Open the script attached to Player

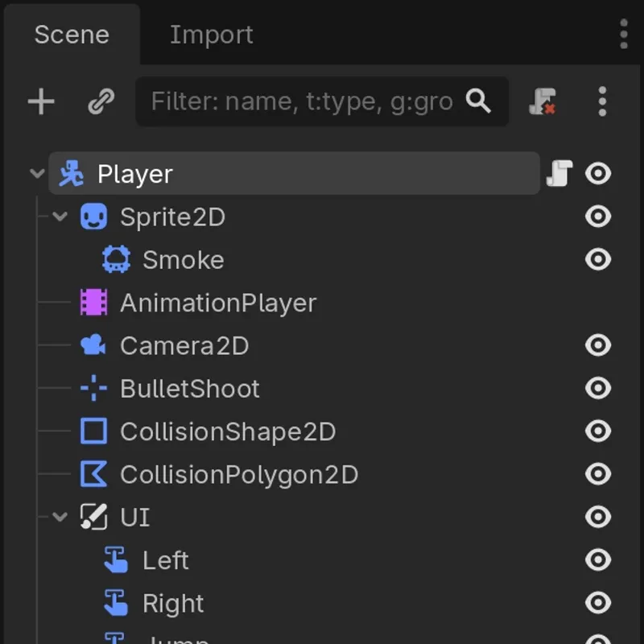559,173
